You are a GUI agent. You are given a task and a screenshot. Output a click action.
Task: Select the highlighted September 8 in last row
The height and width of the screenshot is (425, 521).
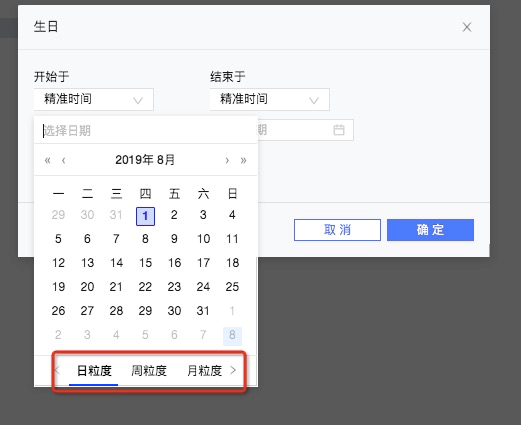(232, 335)
